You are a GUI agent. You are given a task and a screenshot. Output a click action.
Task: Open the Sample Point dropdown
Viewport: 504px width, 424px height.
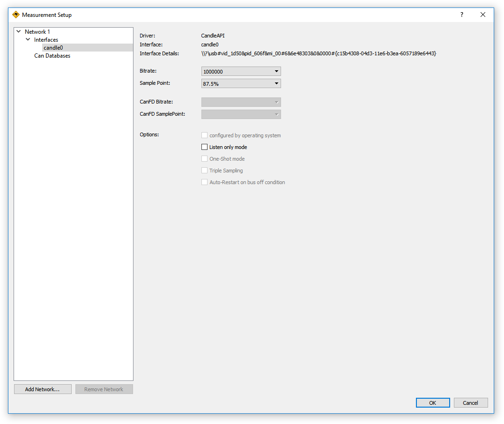pyautogui.click(x=241, y=83)
